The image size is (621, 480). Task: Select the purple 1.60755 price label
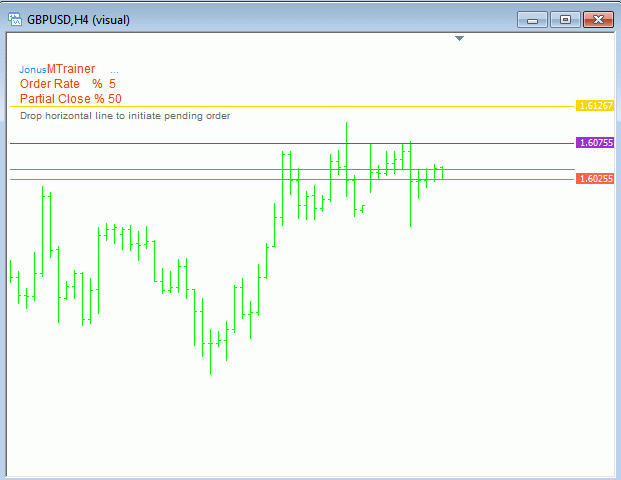tap(595, 143)
